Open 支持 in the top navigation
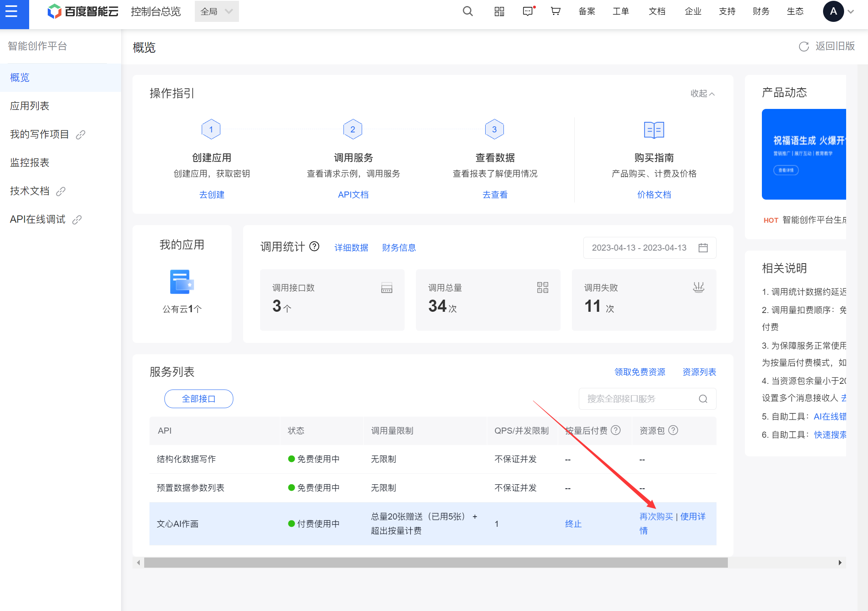 pos(727,11)
